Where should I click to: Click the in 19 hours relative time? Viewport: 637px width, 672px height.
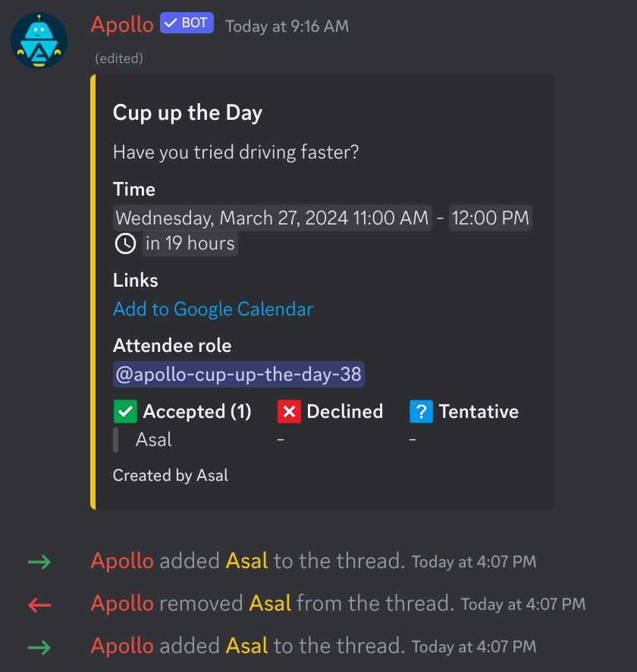tap(190, 243)
